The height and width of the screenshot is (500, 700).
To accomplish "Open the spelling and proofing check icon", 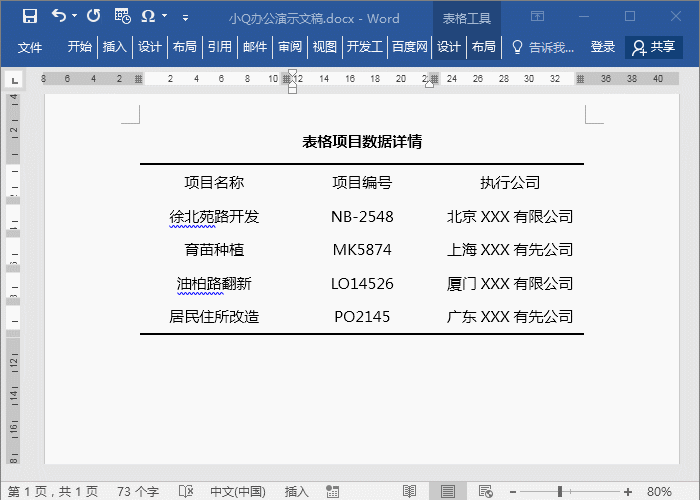I will click(x=186, y=491).
